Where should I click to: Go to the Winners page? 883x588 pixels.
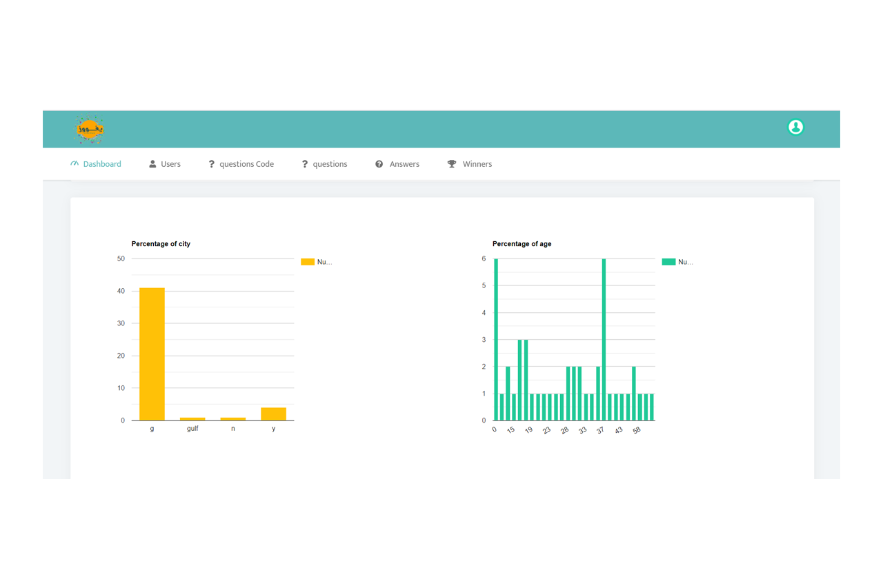(x=477, y=164)
